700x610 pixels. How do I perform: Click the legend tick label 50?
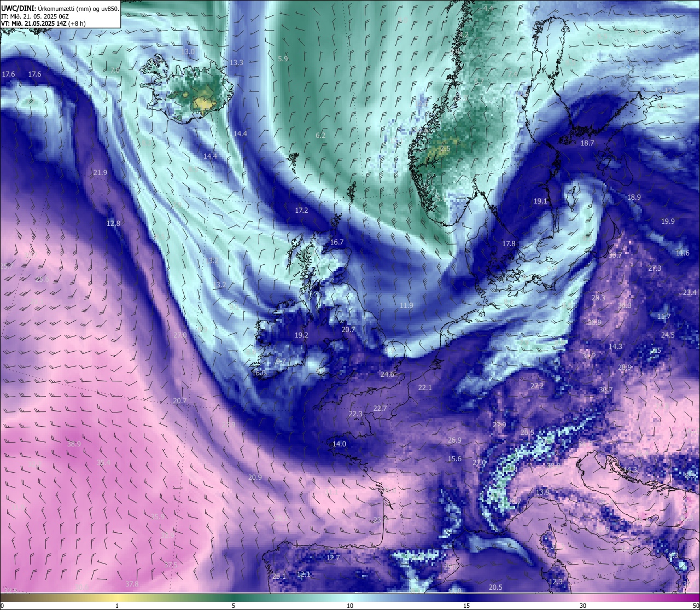pyautogui.click(x=696, y=606)
